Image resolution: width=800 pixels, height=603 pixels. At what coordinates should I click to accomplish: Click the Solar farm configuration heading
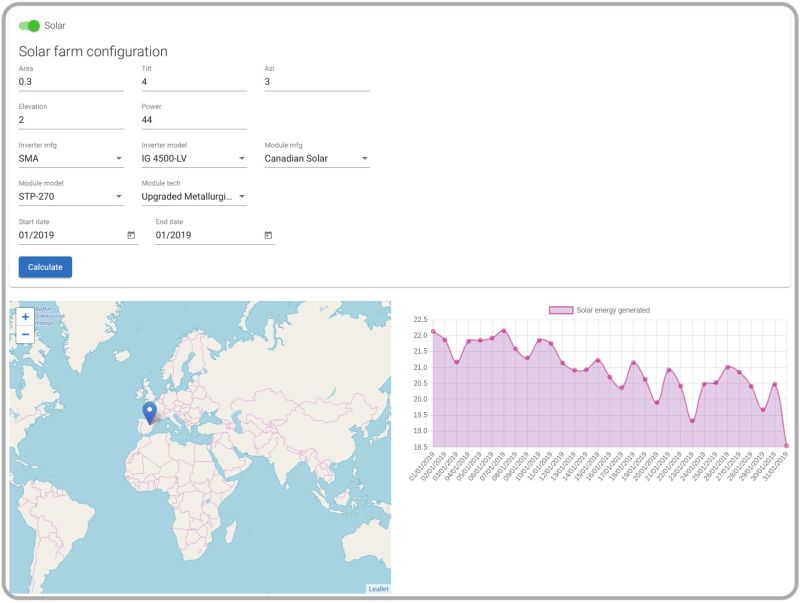click(x=93, y=52)
